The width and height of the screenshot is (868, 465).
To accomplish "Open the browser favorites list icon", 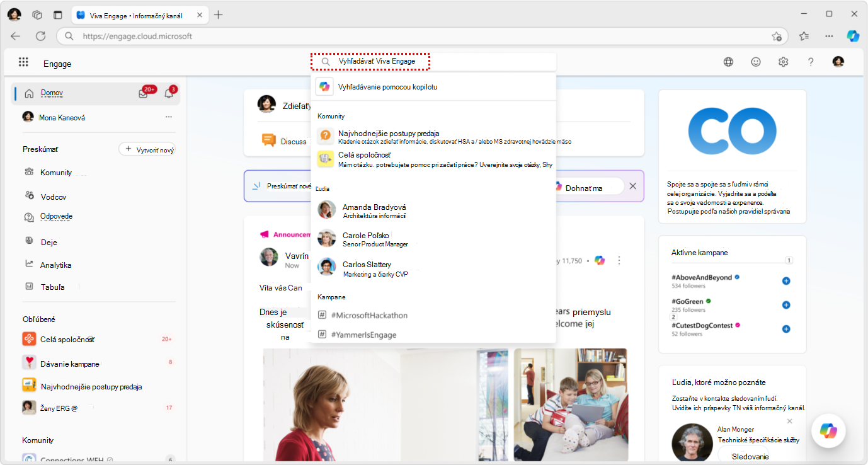I will tap(804, 36).
